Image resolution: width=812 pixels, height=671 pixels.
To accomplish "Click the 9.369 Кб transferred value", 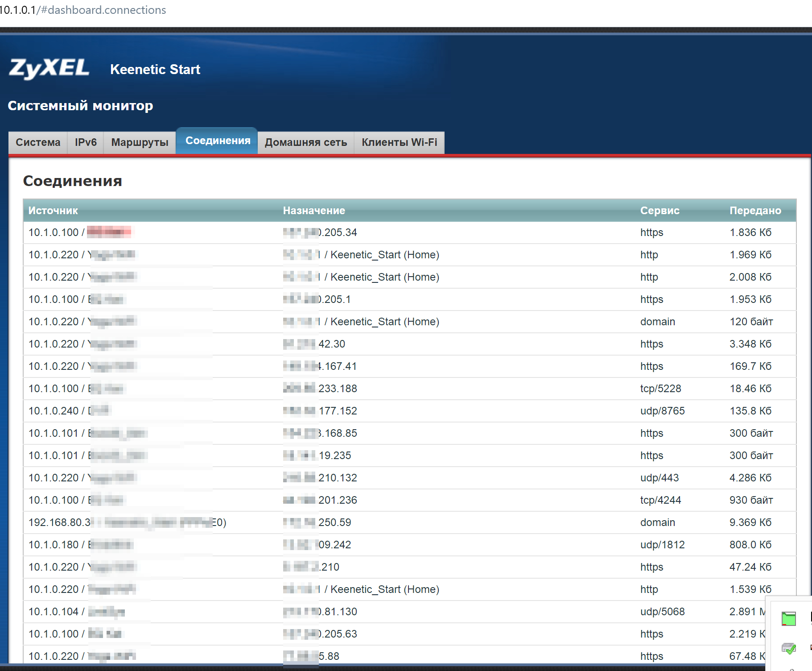I will pyautogui.click(x=750, y=522).
